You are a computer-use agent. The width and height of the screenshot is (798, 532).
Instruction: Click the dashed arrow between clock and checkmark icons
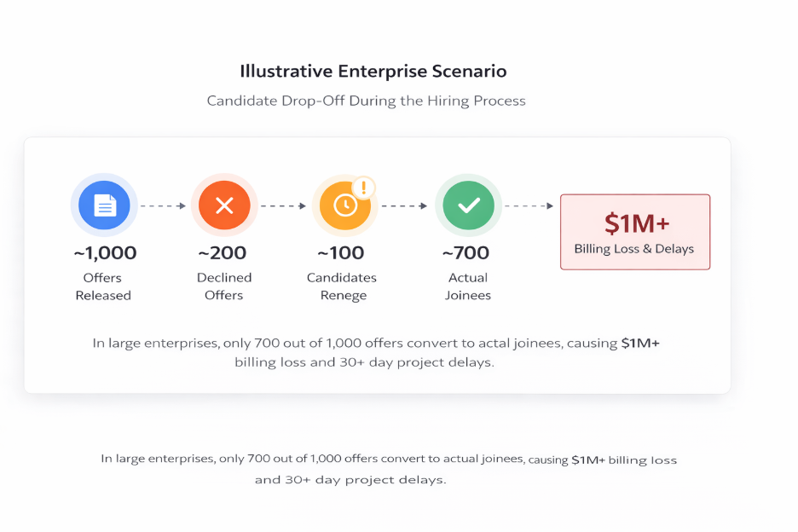pos(404,205)
